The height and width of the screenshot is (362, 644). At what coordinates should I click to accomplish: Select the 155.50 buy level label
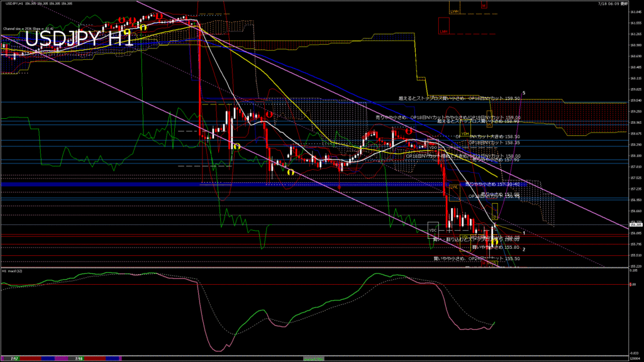476,258
